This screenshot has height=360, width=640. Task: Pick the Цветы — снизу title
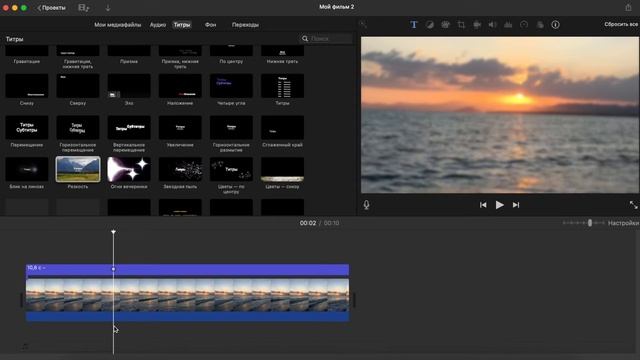pos(282,169)
